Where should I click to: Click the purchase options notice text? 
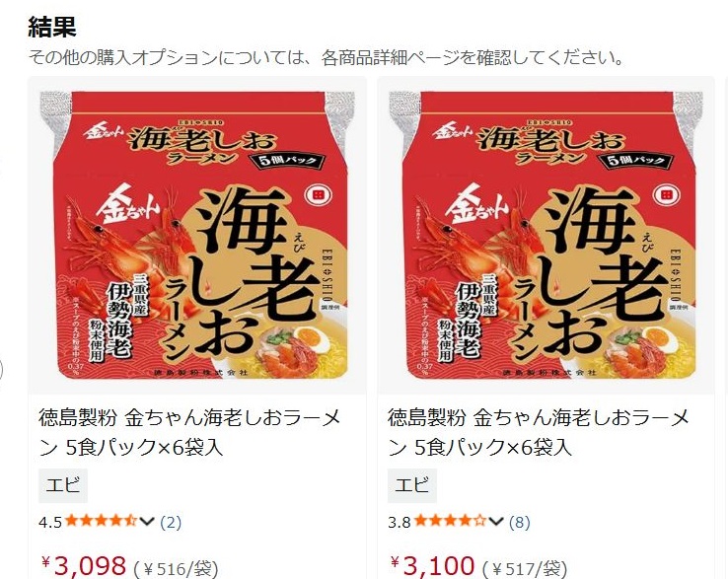[327, 58]
